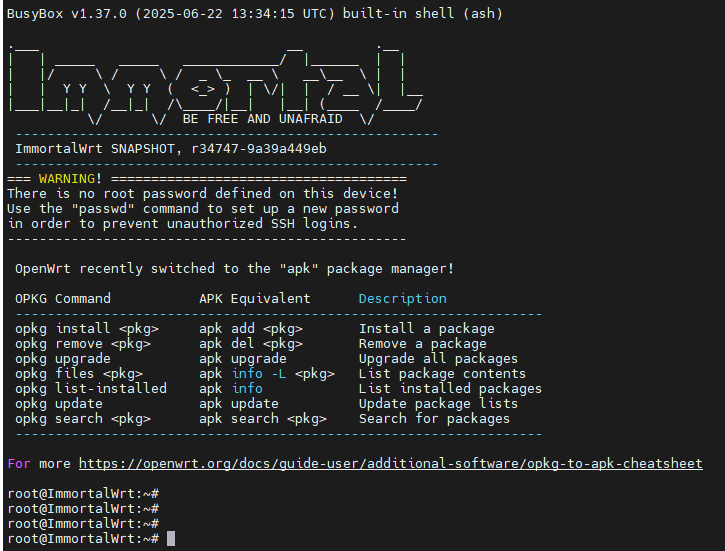The width and height of the screenshot is (725, 551).
Task: Click the 'apk update' command text
Action: [239, 404]
